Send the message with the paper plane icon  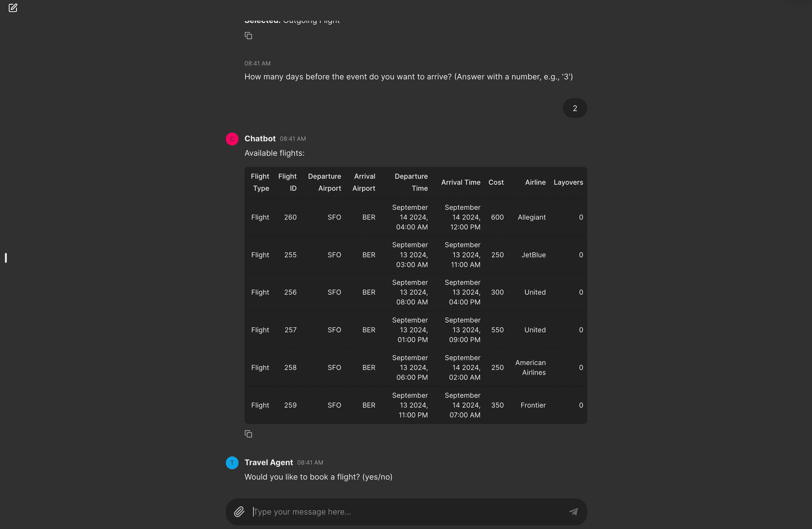(573, 512)
